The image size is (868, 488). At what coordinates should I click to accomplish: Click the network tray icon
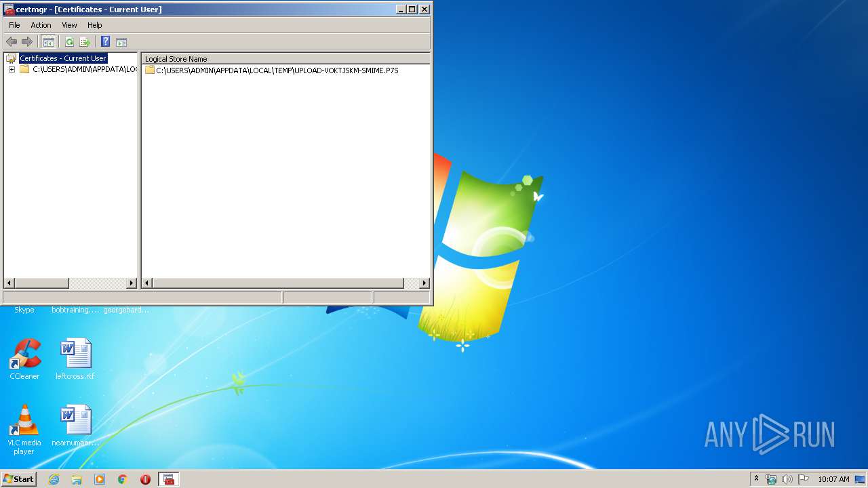[771, 479]
